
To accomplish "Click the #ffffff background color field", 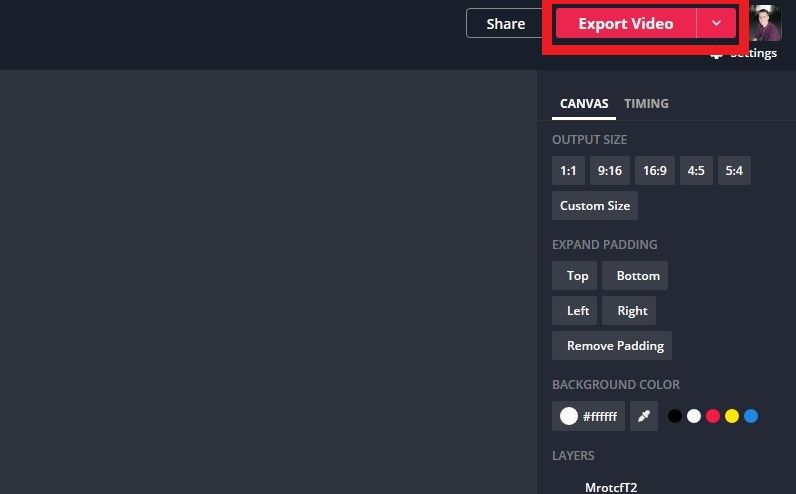I will coord(589,416).
